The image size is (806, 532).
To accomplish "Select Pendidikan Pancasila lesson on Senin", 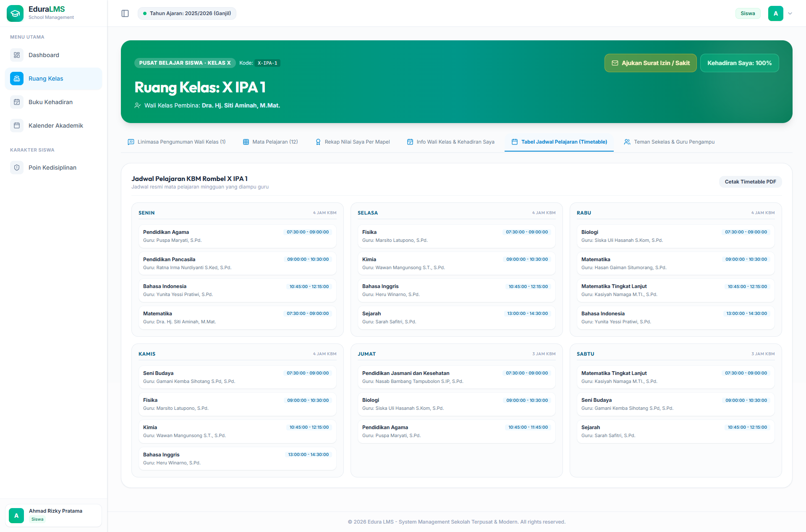I will coord(238,263).
